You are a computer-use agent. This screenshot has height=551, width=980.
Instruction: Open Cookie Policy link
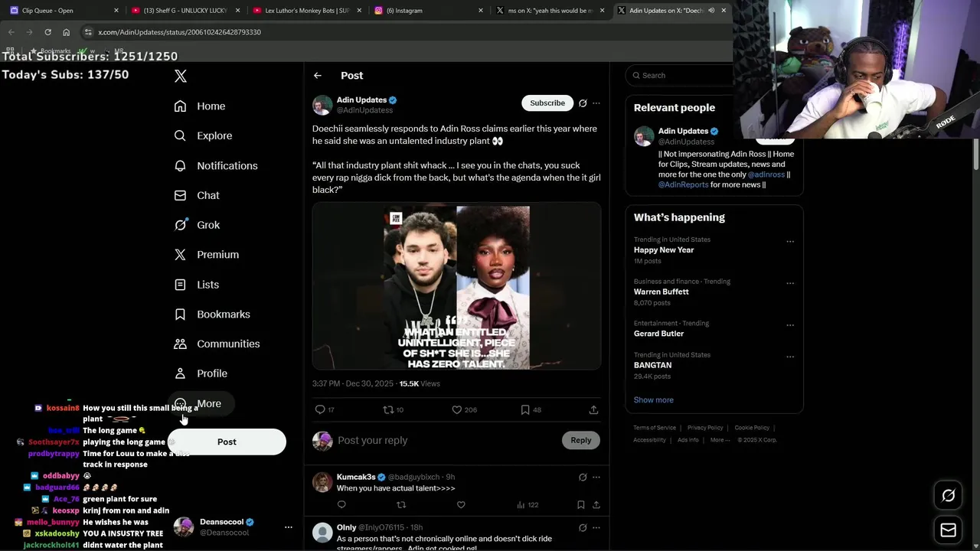pos(752,428)
